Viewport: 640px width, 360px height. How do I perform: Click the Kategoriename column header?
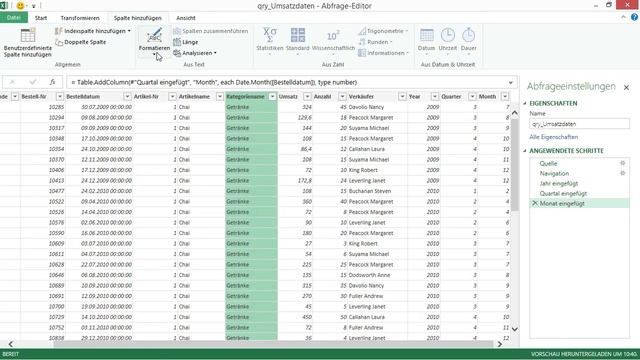click(246, 96)
